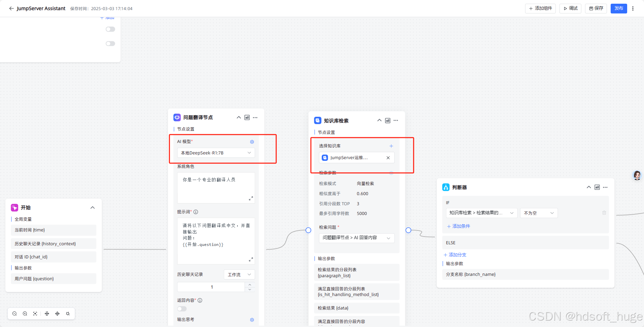
Task: Click the 满足直接回答的分段列表 output parameter
Action: [x=357, y=292]
